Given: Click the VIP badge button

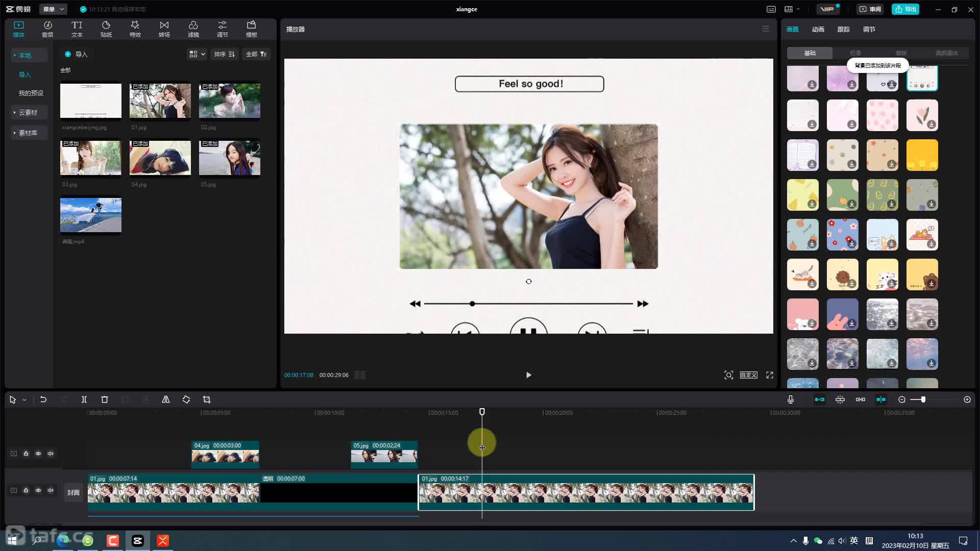Looking at the screenshot, I should click(827, 9).
